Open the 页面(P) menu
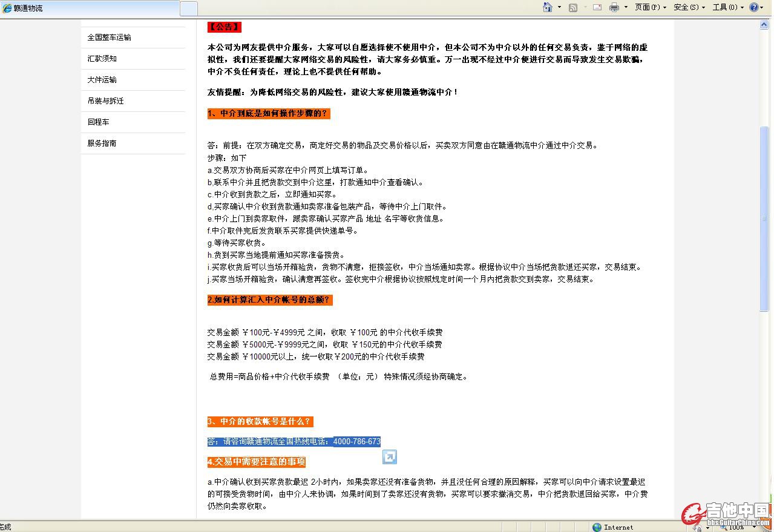The height and width of the screenshot is (532, 774). coord(651,7)
